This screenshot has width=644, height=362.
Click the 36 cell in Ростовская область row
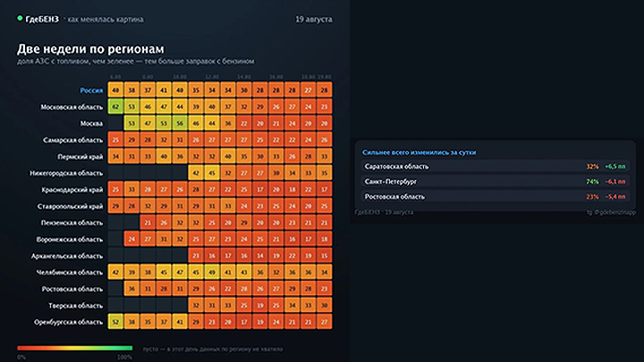[x=131, y=289]
